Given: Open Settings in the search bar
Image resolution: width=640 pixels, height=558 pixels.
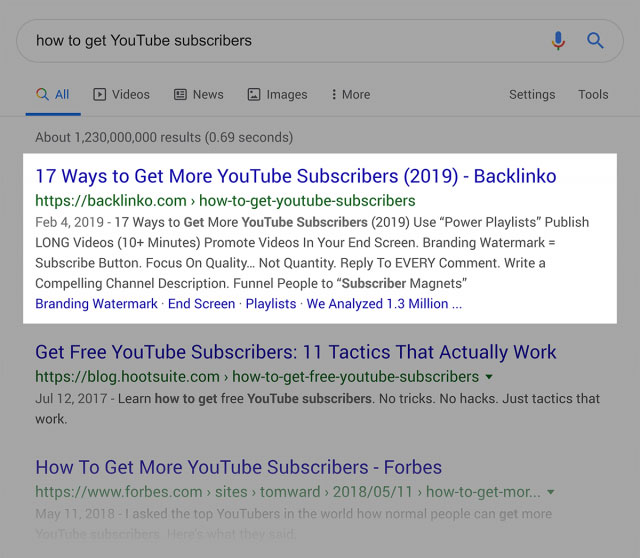Looking at the screenshot, I should tap(532, 94).
